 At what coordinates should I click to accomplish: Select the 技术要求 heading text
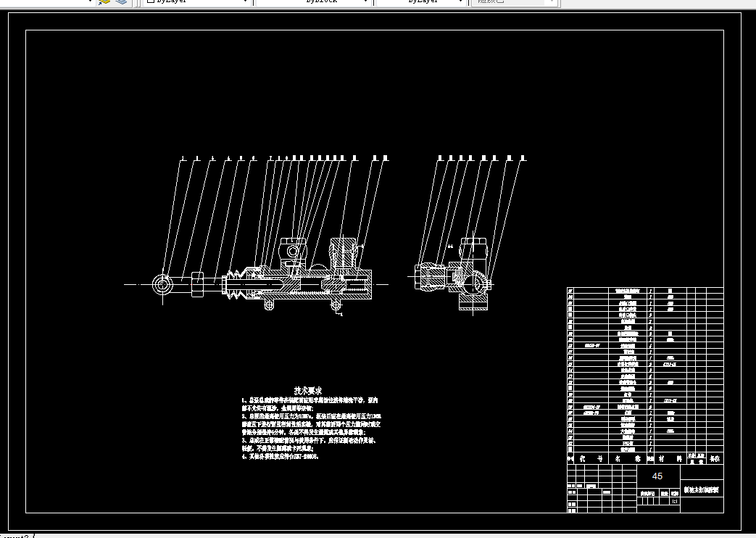(307, 391)
